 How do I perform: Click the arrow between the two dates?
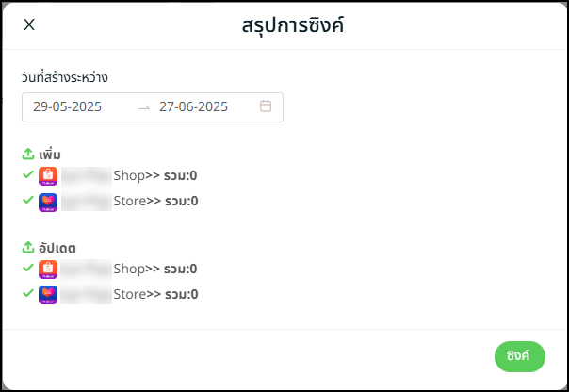pyautogui.click(x=144, y=107)
